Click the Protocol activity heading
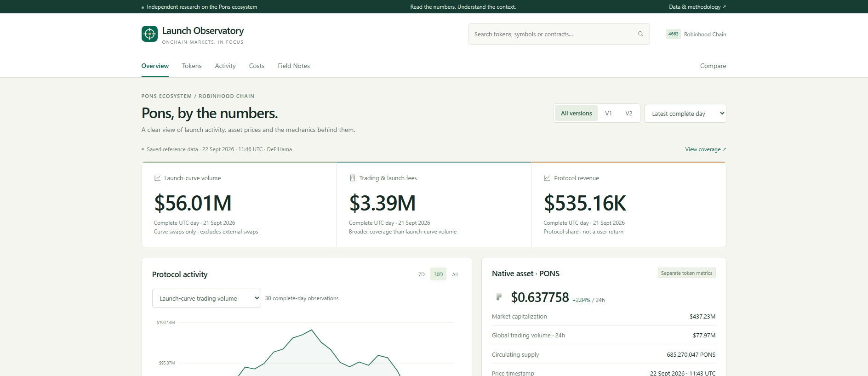This screenshot has height=376, width=868. pyautogui.click(x=180, y=274)
